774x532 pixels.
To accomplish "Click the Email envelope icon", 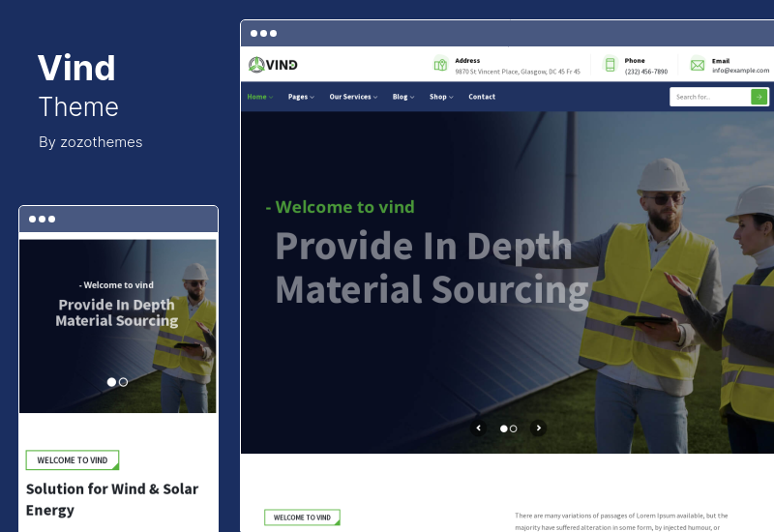I will click(x=698, y=65).
